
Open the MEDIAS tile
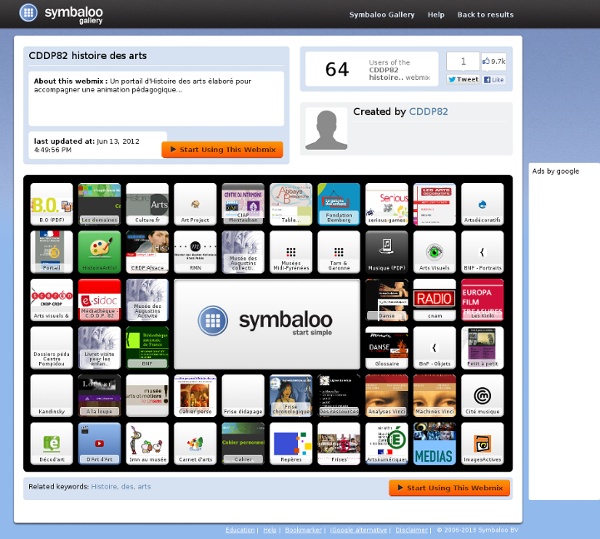tap(435, 443)
